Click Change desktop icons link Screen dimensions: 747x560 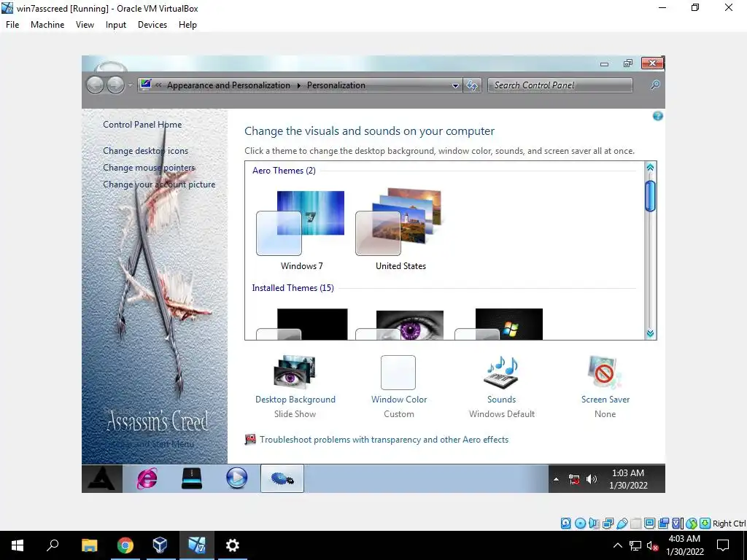[145, 151]
